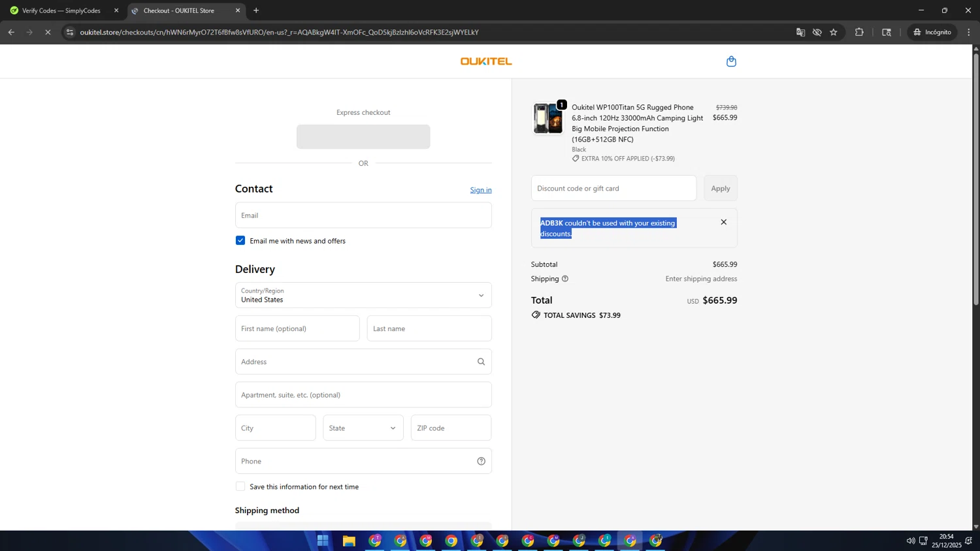Click the struck-through $739.98 price
This screenshot has width=980, height=551.
(x=727, y=108)
